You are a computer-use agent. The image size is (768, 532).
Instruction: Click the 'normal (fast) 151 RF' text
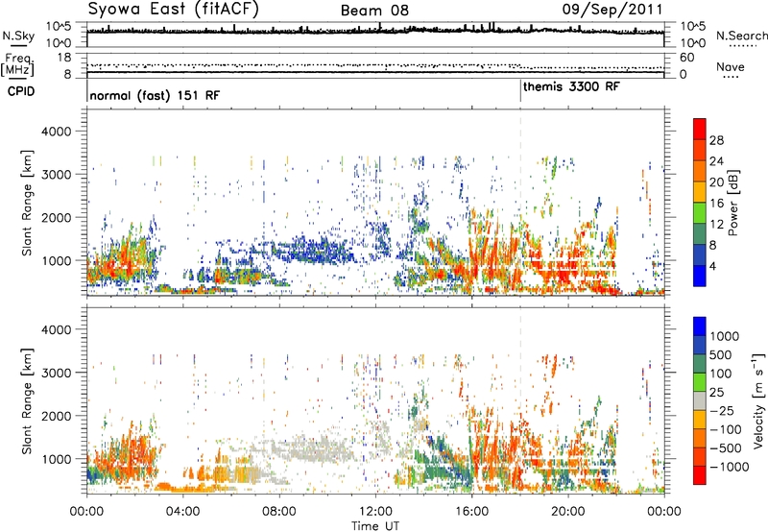[155, 95]
